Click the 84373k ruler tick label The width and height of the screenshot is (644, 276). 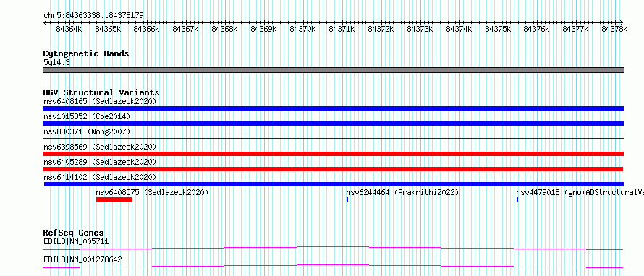pos(420,29)
